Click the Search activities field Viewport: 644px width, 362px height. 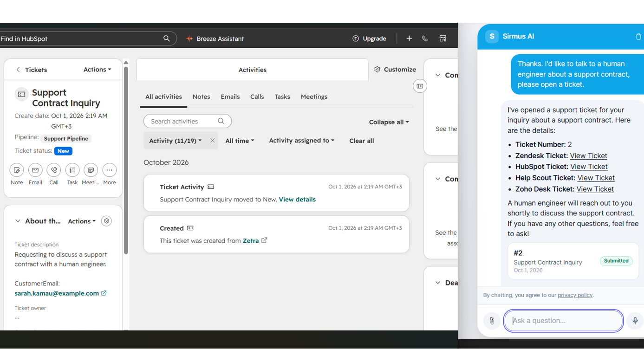click(x=188, y=121)
